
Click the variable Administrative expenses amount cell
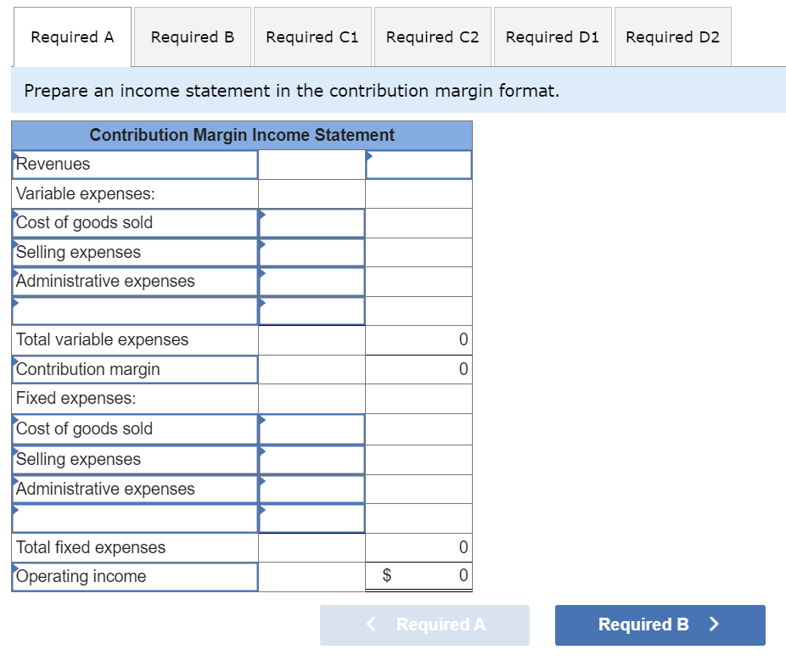pyautogui.click(x=311, y=281)
